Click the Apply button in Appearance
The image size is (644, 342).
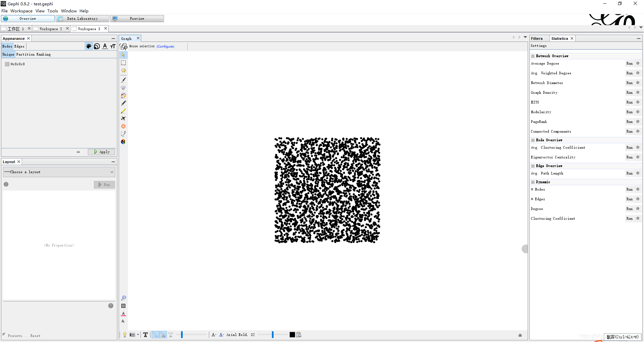coord(102,152)
